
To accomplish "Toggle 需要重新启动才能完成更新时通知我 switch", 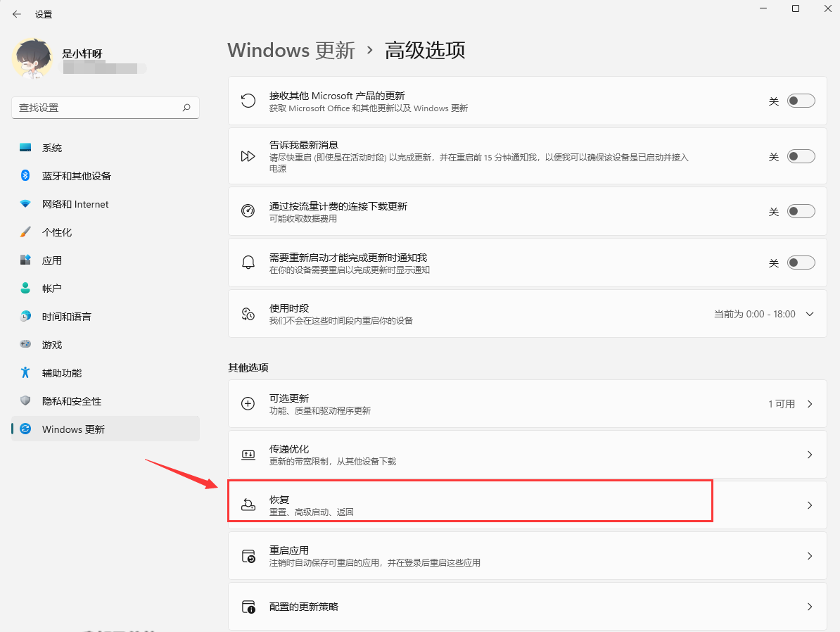I will click(801, 263).
